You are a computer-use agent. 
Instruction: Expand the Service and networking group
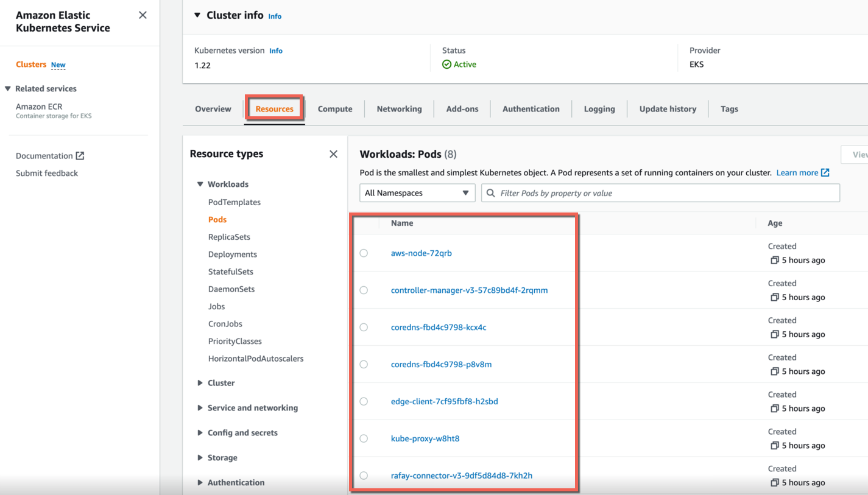[200, 408]
